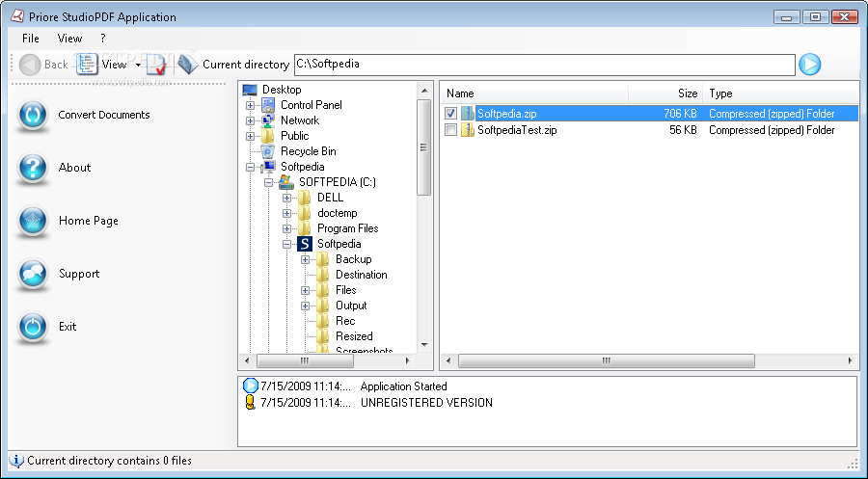Click the Convert Documents round icon
The image size is (868, 479).
point(32,115)
